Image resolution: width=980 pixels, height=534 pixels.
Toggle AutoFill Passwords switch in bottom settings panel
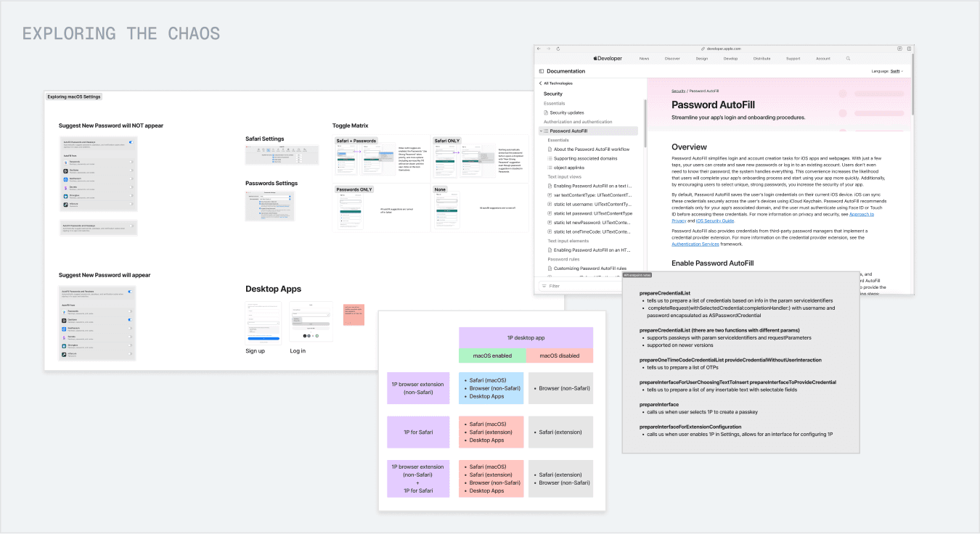point(131,292)
